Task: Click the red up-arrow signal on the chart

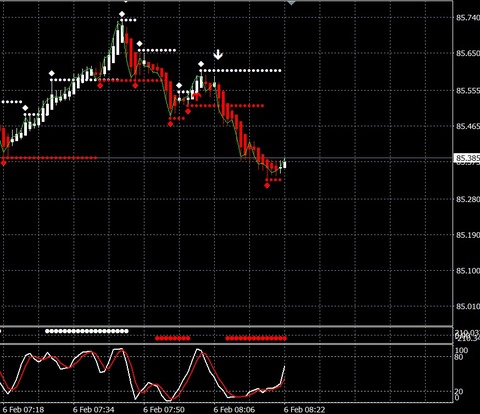Action: 197,96
